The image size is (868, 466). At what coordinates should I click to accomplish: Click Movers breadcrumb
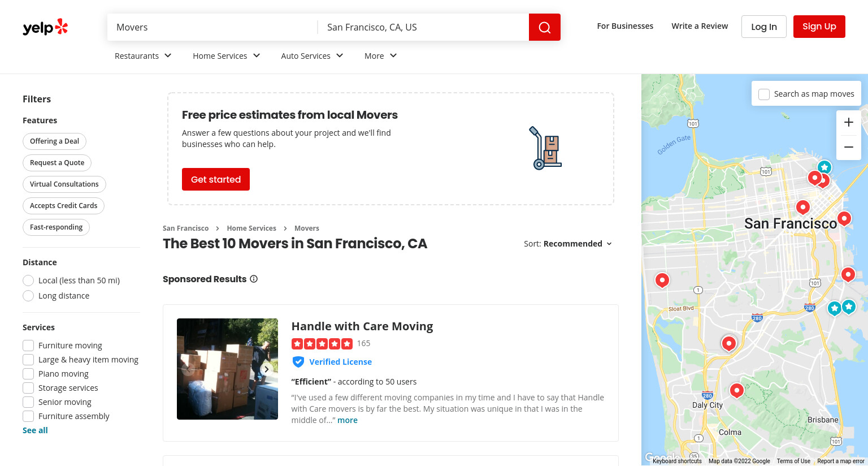tap(307, 228)
